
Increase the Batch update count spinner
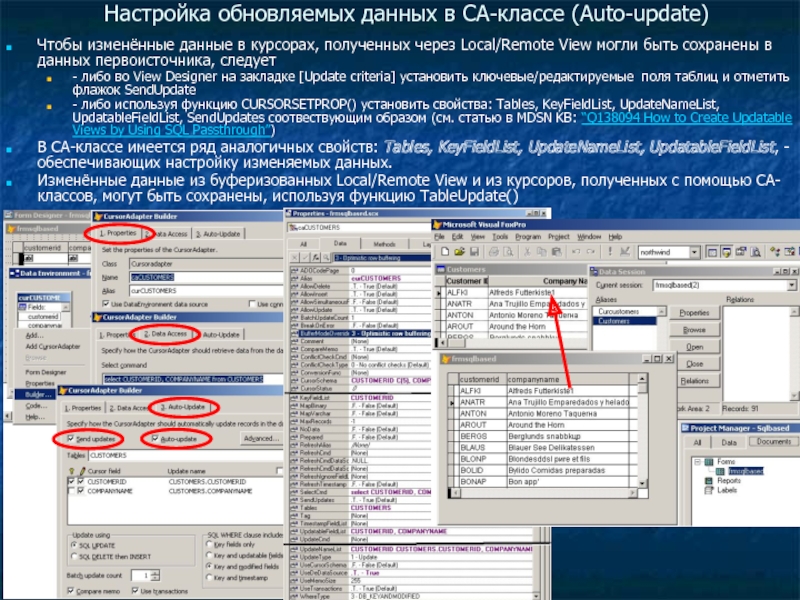pyautogui.click(x=156, y=572)
